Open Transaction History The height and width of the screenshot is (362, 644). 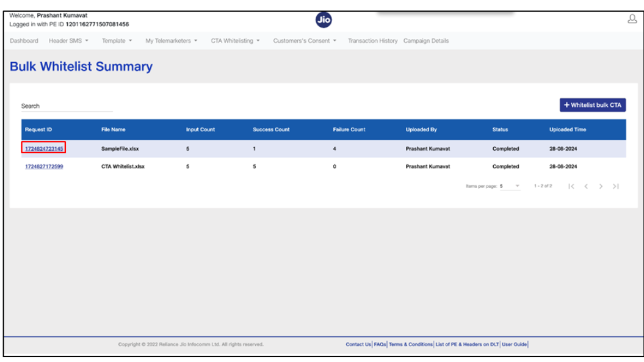pos(372,41)
